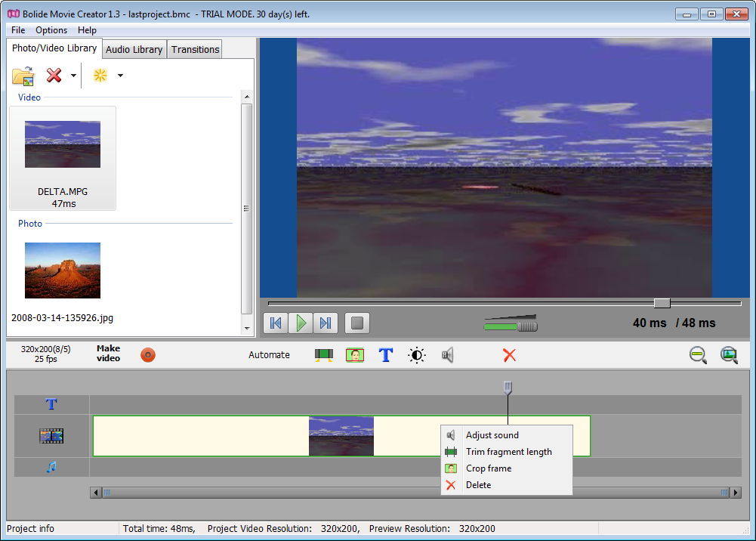This screenshot has height=541, width=756.
Task: Choose Trim fragment length from context menu
Action: [507, 452]
